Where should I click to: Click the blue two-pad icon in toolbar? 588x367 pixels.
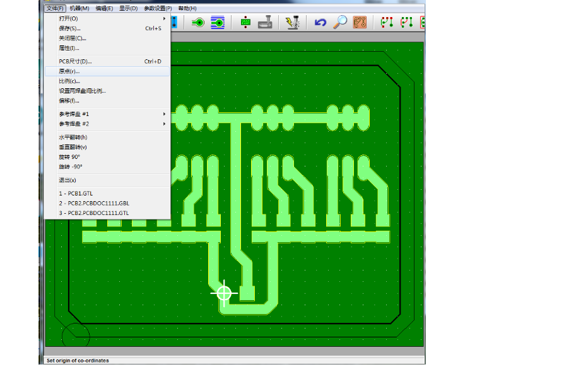tap(174, 23)
